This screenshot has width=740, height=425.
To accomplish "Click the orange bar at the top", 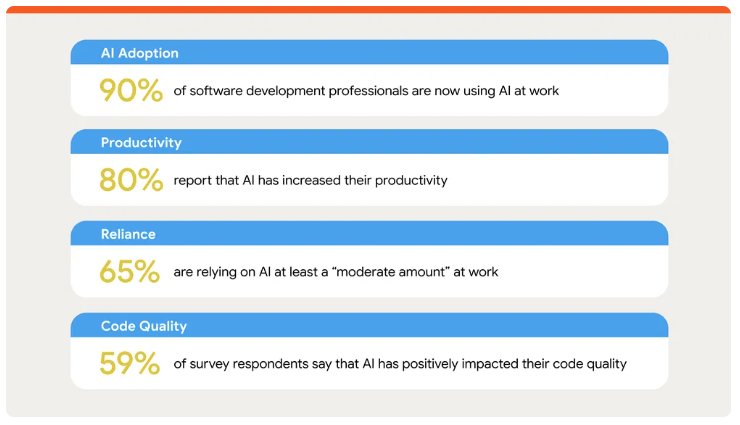I will point(369,9).
